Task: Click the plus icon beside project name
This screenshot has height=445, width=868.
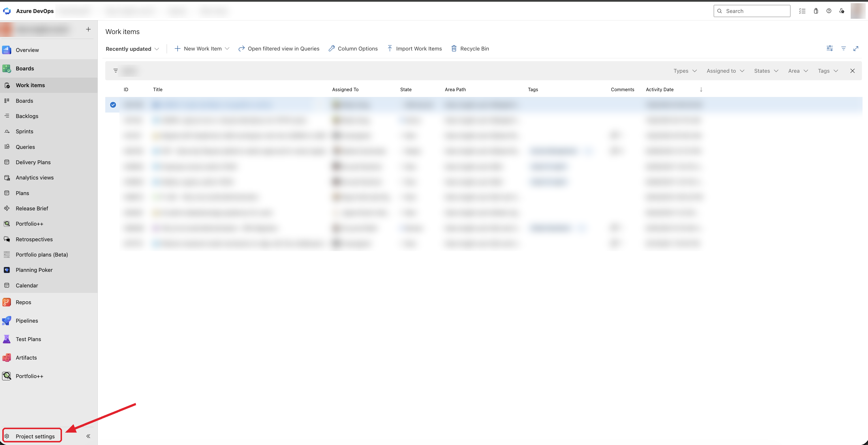Action: (x=88, y=29)
